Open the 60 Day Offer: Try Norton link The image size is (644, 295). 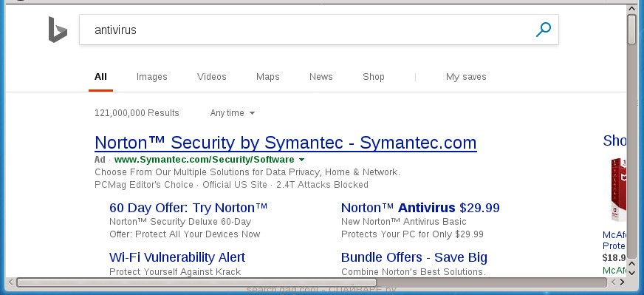188,207
